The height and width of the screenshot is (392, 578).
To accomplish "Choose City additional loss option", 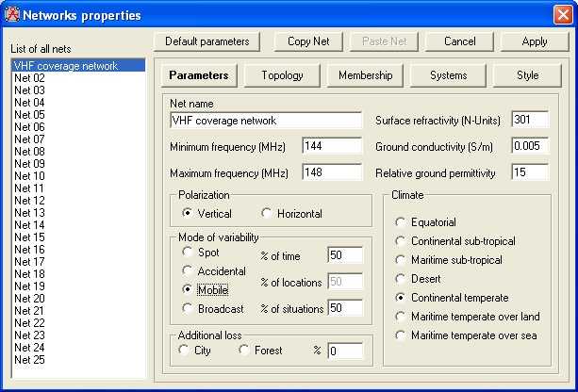I will (x=184, y=351).
